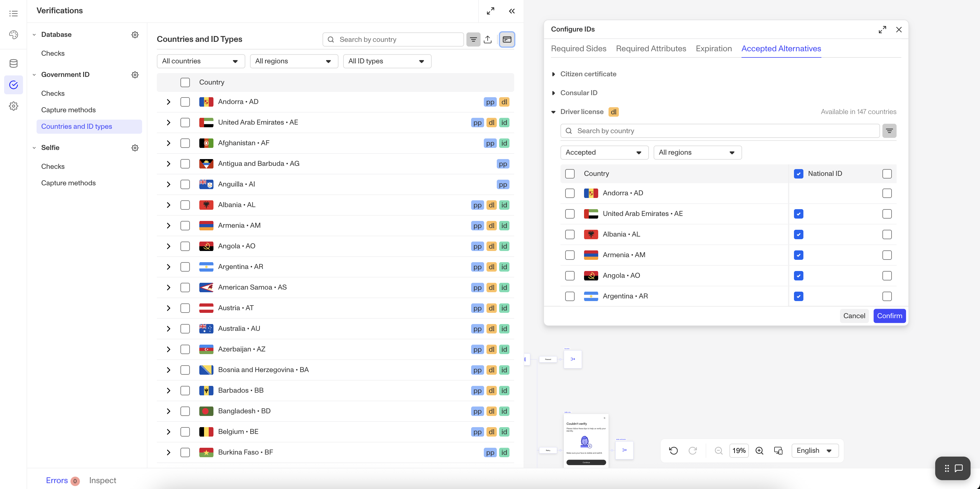Check the Afghanistan row checkbox
The image size is (980, 489).
[x=185, y=143]
